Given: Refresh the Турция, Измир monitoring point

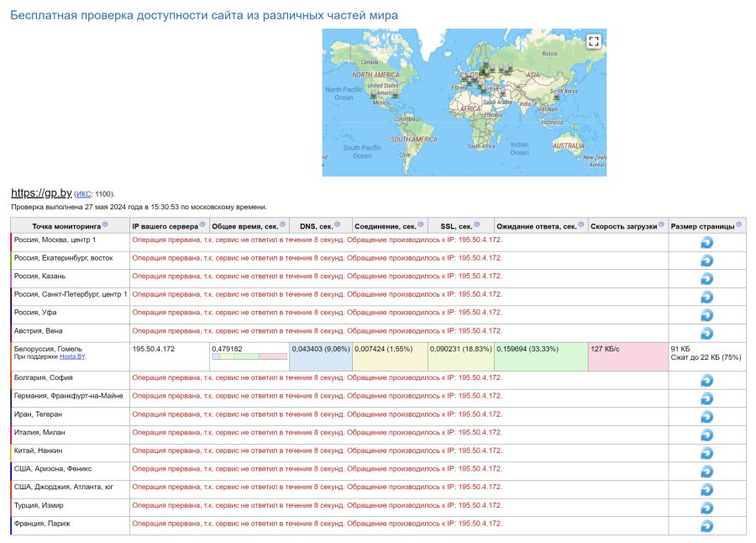Looking at the screenshot, I should (706, 508).
